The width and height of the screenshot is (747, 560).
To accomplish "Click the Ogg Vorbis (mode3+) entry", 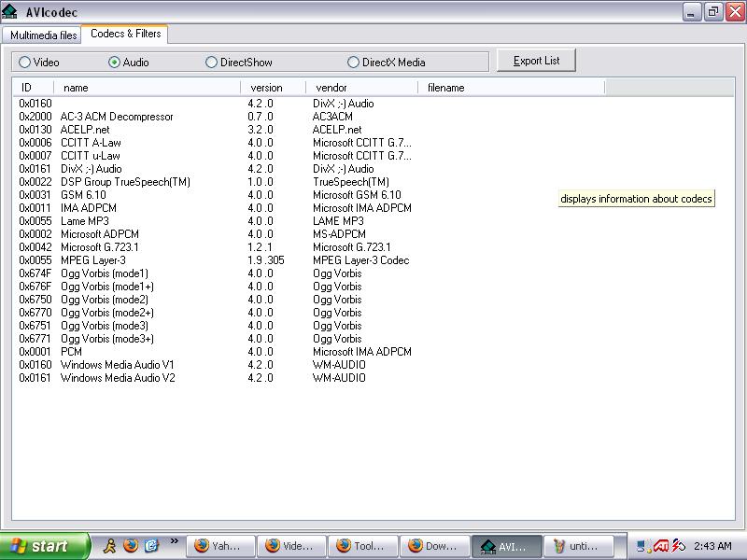I will point(107,339).
